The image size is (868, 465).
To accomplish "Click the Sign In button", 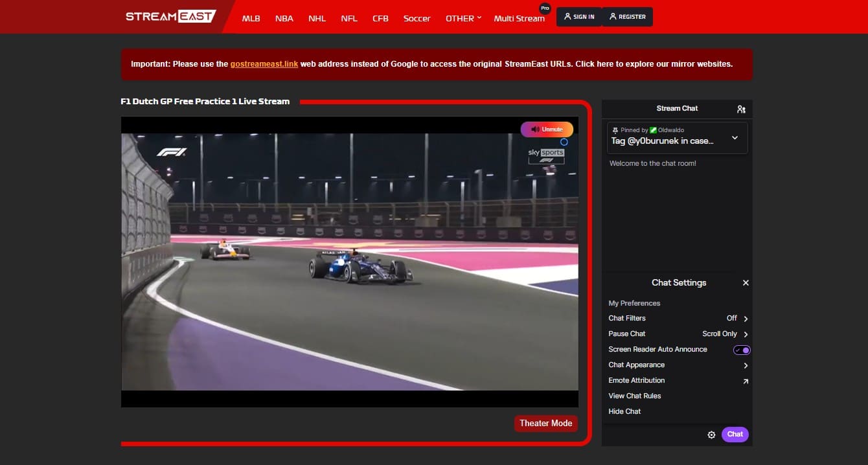I will (579, 17).
